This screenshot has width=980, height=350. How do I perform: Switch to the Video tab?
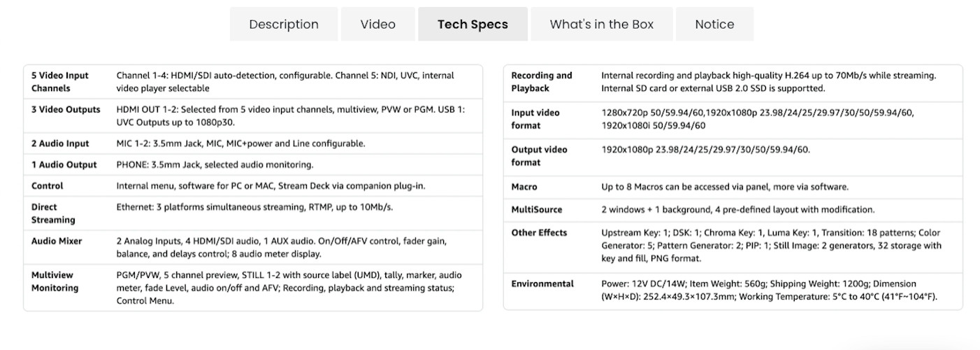377,24
